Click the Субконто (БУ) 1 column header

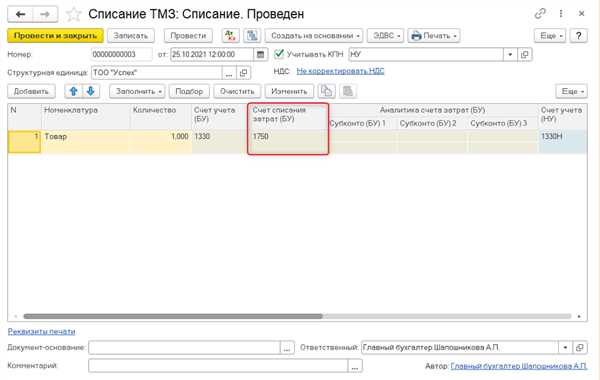[362, 124]
